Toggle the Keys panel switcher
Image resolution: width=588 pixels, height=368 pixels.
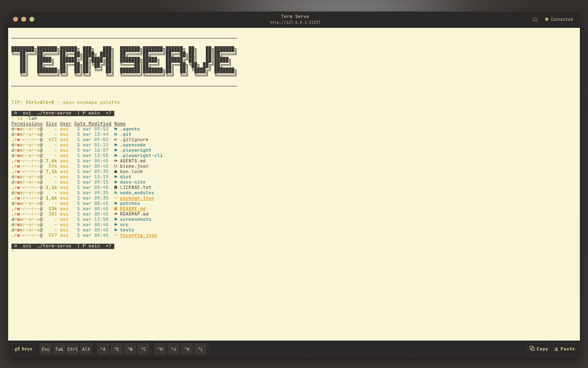pyautogui.click(x=23, y=349)
